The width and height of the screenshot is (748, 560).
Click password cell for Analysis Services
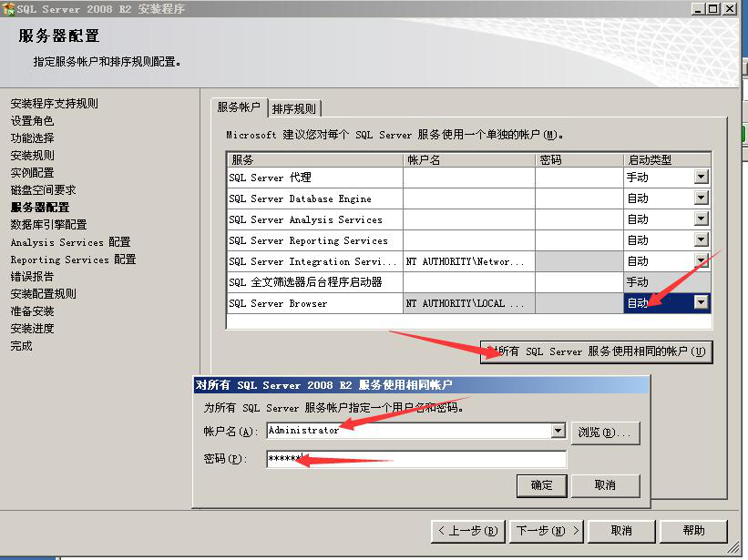tap(579, 219)
